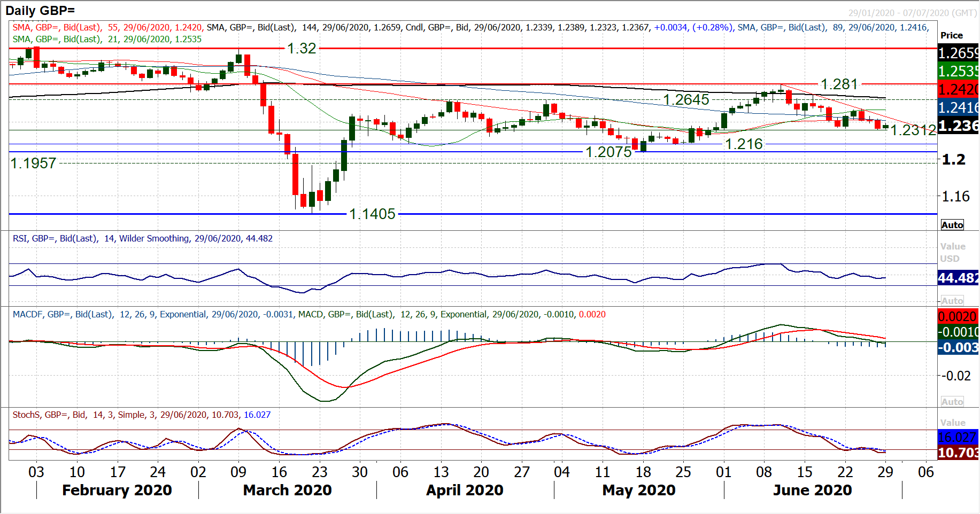Open the Daily GBP= chart title

click(x=40, y=11)
